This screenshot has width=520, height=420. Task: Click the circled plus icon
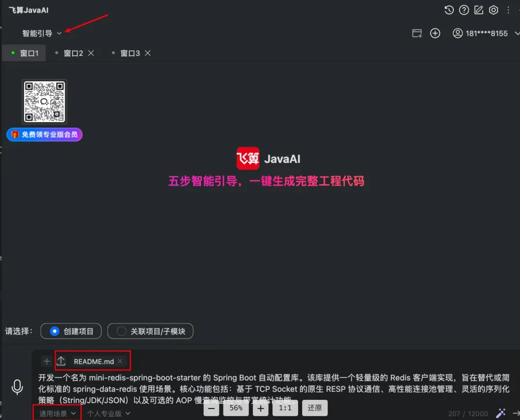click(x=435, y=33)
